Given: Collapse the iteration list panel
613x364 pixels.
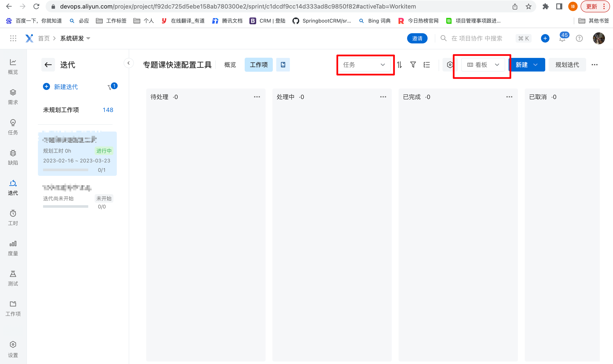Looking at the screenshot, I should pyautogui.click(x=129, y=63).
